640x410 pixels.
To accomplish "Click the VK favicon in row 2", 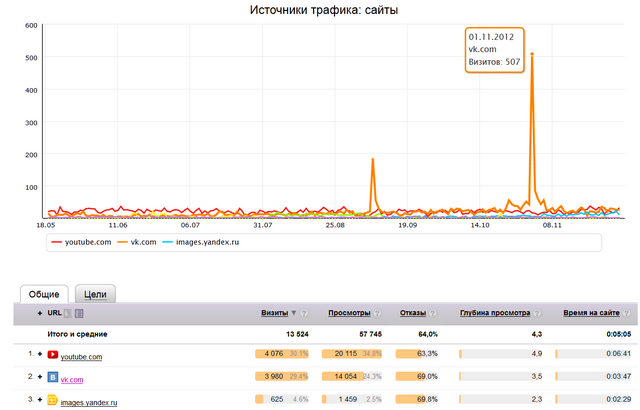I will [x=53, y=377].
